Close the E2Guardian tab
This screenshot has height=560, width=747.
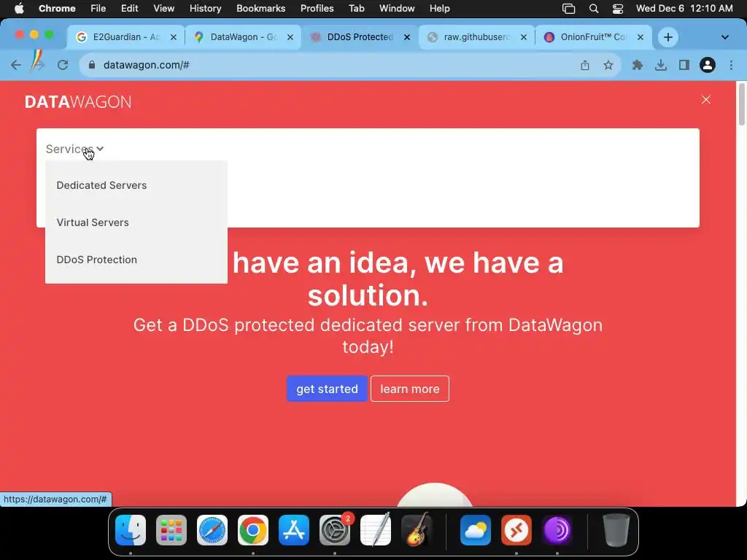coord(174,37)
